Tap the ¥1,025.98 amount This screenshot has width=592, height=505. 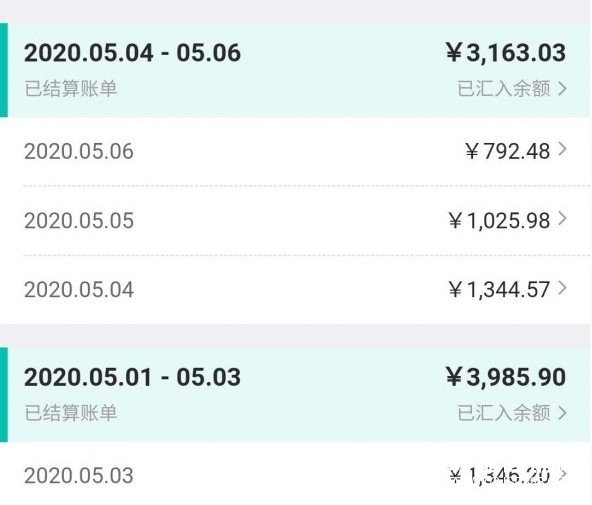(499, 220)
